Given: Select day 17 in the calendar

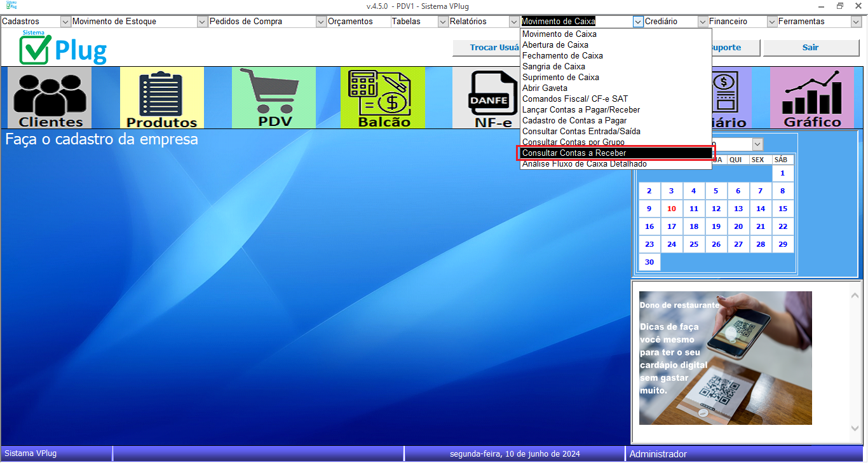Looking at the screenshot, I should coord(671,226).
